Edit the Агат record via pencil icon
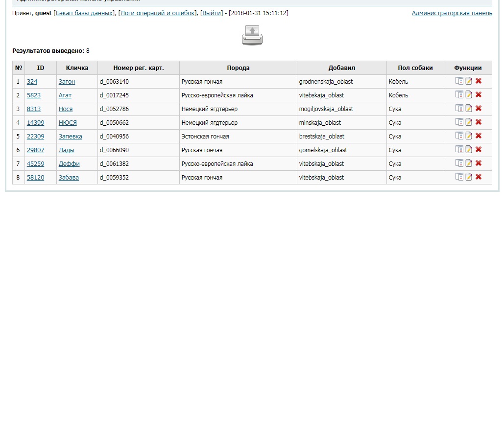The width and height of the screenshot is (504, 435). [x=469, y=95]
